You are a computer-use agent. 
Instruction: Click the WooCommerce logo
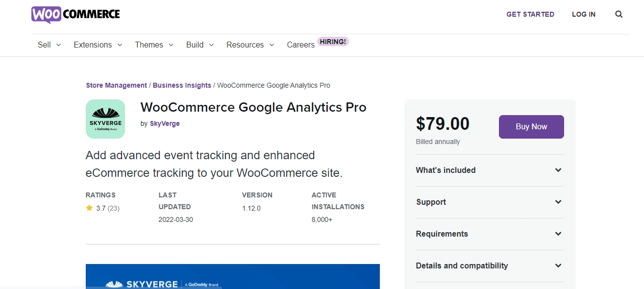pyautogui.click(x=75, y=15)
